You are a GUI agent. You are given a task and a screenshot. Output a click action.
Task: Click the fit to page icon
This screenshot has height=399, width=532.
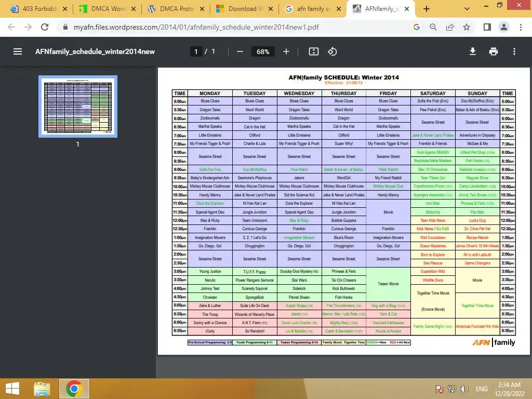coord(313,51)
